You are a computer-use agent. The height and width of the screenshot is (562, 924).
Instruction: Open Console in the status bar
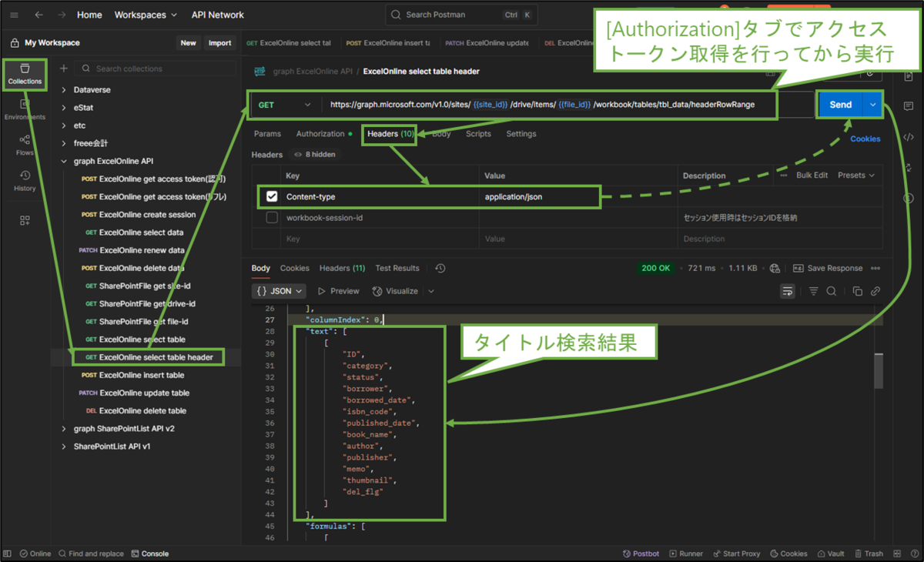coord(150,554)
